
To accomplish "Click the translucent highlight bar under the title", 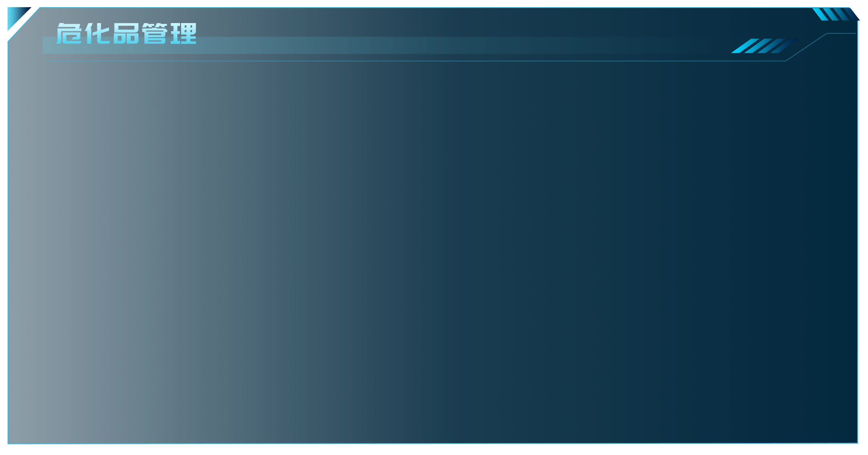I will (x=358, y=45).
